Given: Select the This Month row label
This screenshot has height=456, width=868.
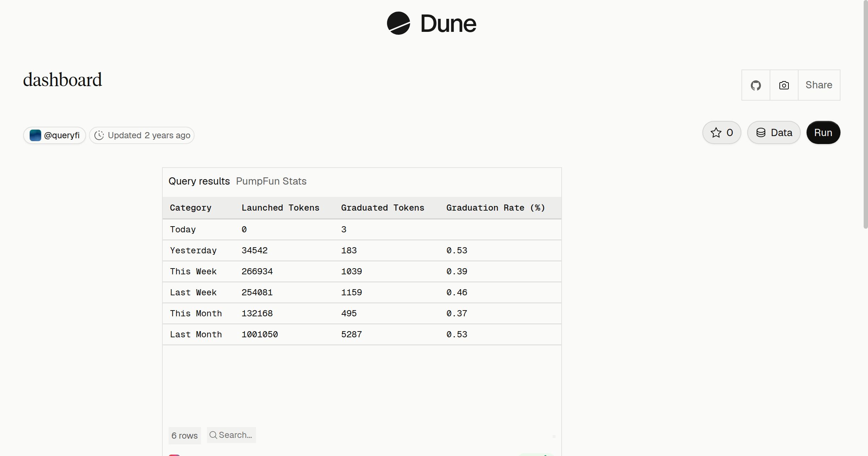Looking at the screenshot, I should click(x=196, y=313).
